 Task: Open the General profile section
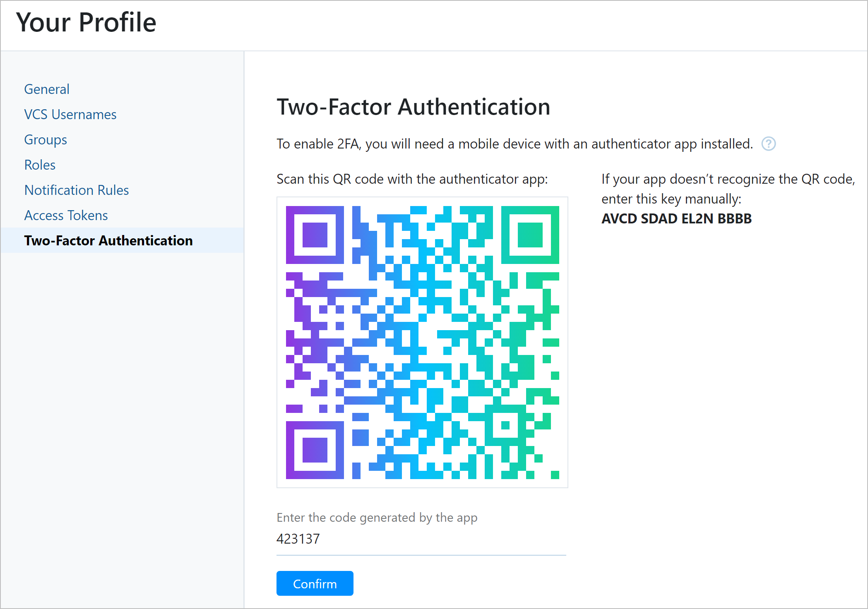click(46, 89)
